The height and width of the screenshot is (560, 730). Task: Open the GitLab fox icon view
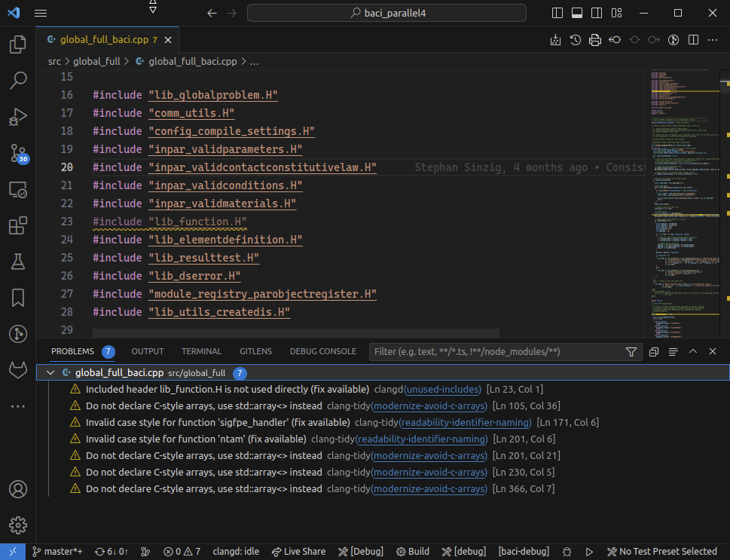17,370
